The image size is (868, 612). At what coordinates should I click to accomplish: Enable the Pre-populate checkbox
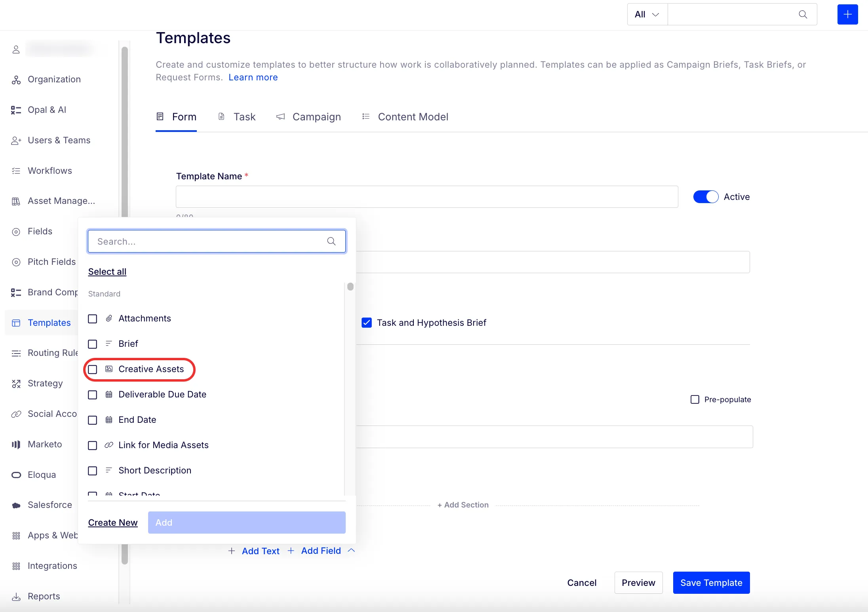[695, 399]
